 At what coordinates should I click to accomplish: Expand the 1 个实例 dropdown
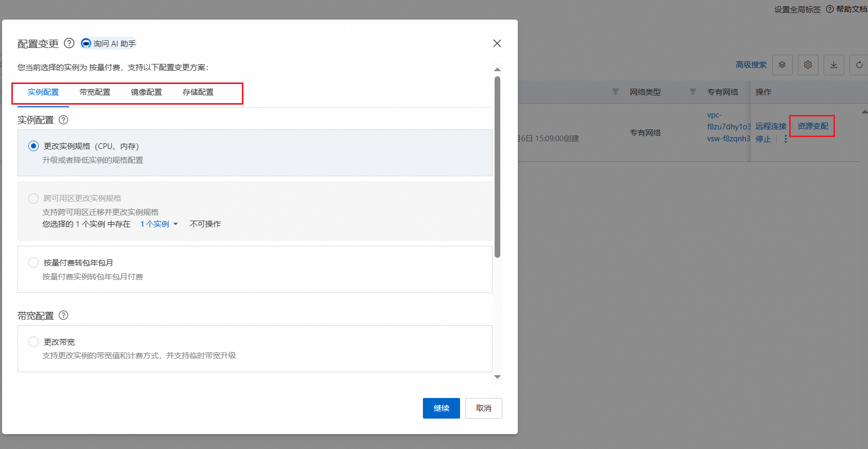click(x=159, y=224)
